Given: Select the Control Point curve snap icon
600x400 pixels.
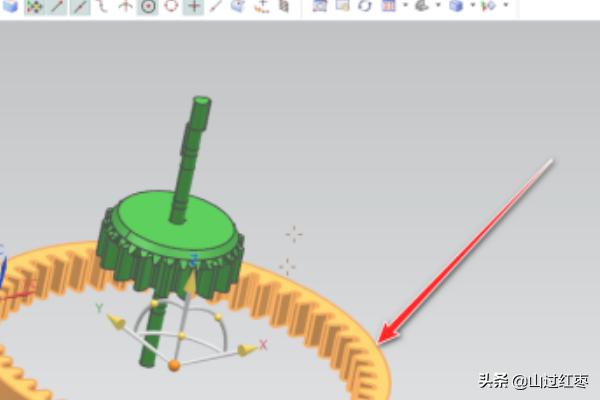Looking at the screenshot, I should [x=102, y=6].
